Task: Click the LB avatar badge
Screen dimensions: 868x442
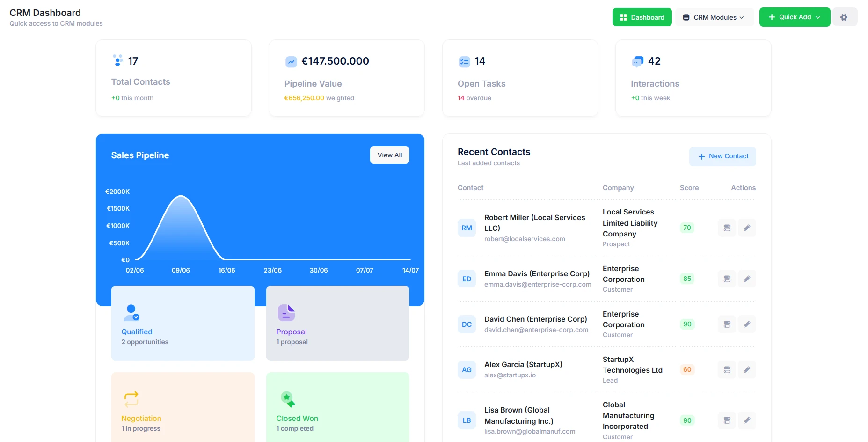Action: click(467, 420)
